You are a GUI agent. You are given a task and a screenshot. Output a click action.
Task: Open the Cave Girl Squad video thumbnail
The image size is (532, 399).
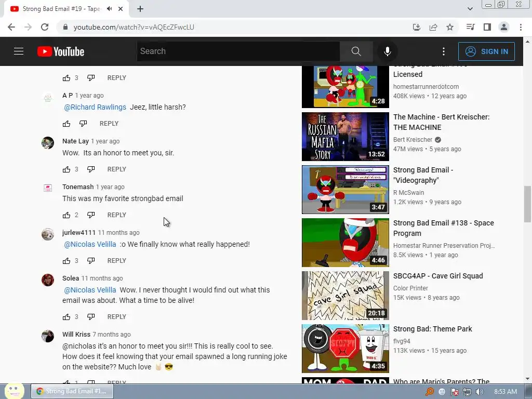coord(345,296)
